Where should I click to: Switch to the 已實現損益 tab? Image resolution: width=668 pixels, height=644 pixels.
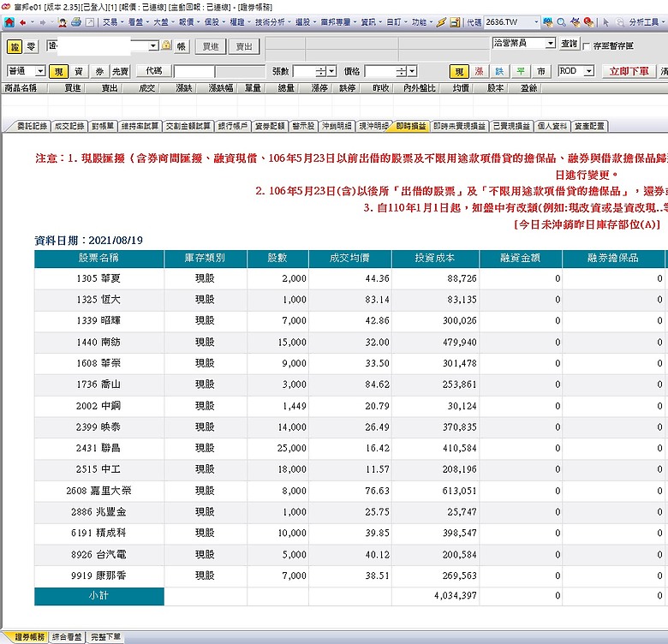pos(511,126)
